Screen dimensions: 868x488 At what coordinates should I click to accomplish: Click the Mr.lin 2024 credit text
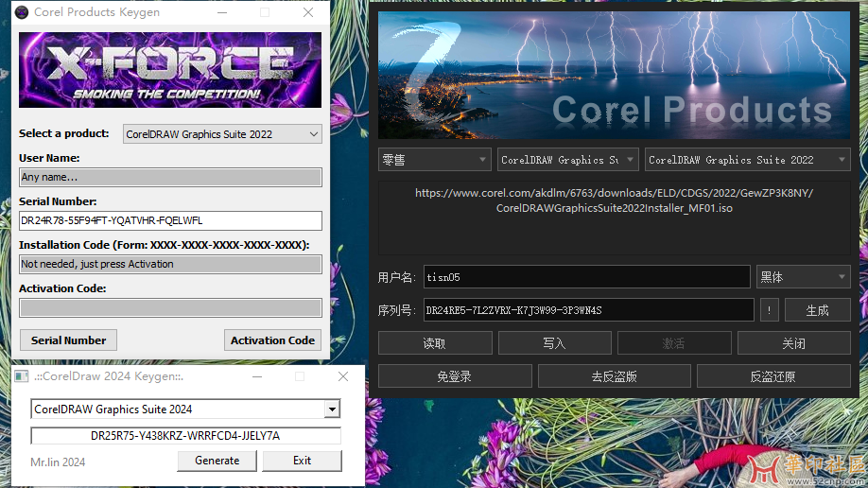point(58,462)
